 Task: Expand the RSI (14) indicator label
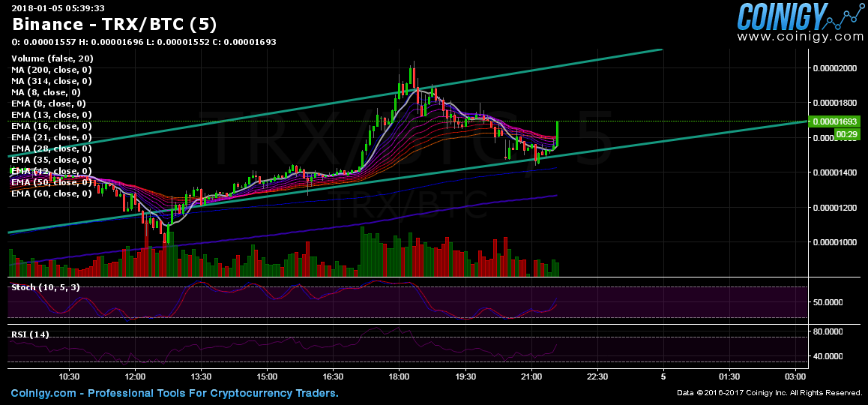pyautogui.click(x=31, y=334)
